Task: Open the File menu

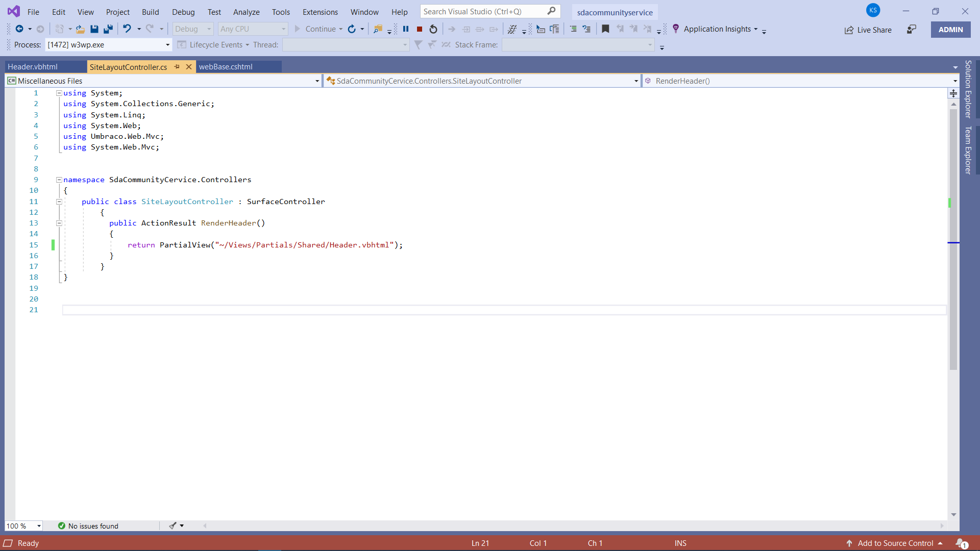Action: [x=33, y=12]
